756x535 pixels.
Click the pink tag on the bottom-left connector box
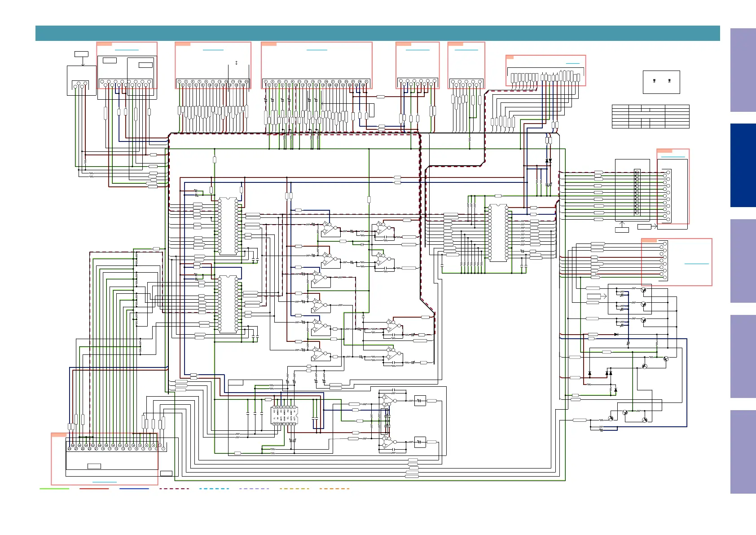59,435
